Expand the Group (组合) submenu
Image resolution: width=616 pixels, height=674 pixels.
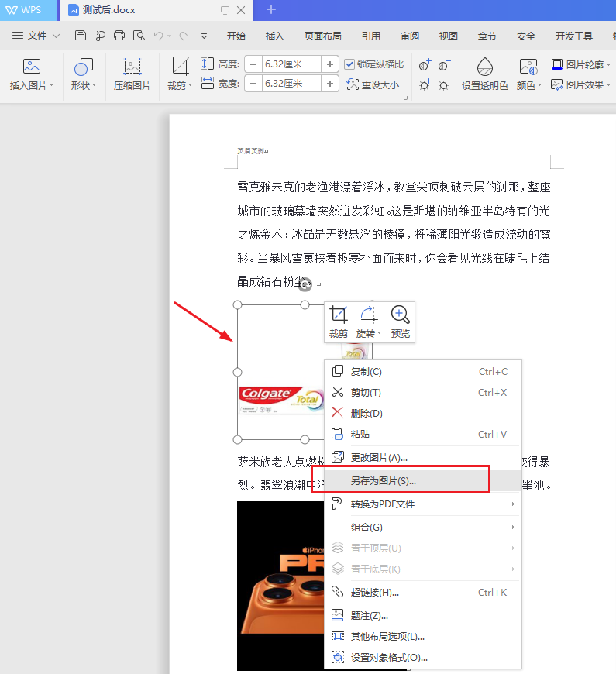click(x=422, y=527)
